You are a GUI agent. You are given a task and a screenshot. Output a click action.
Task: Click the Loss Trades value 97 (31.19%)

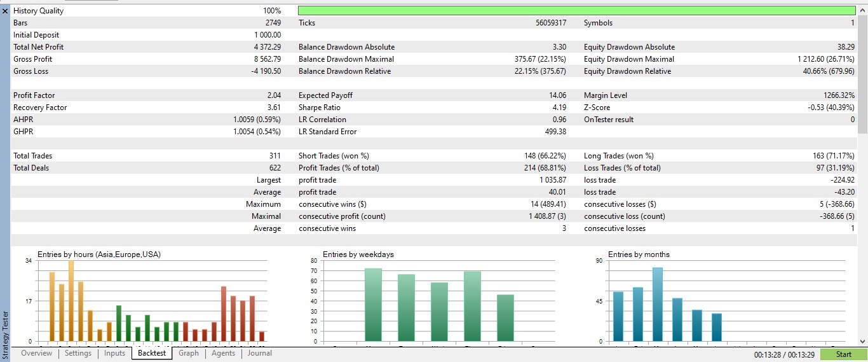(836, 168)
